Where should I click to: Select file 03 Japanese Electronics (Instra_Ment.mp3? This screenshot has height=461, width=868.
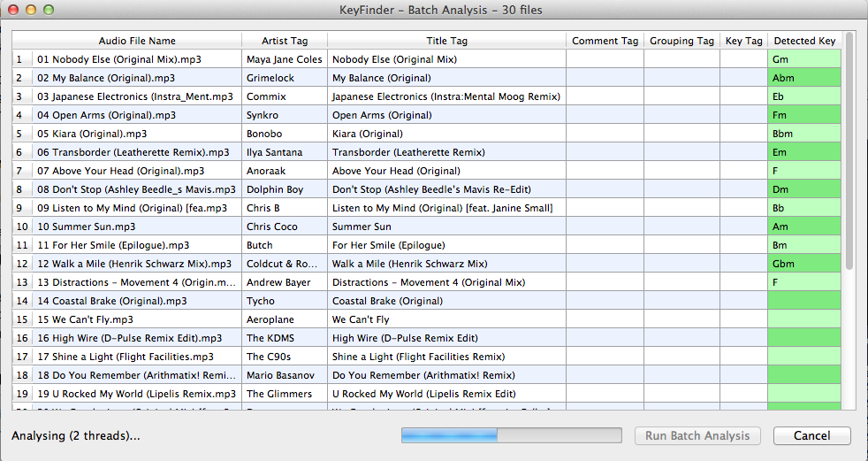(137, 96)
